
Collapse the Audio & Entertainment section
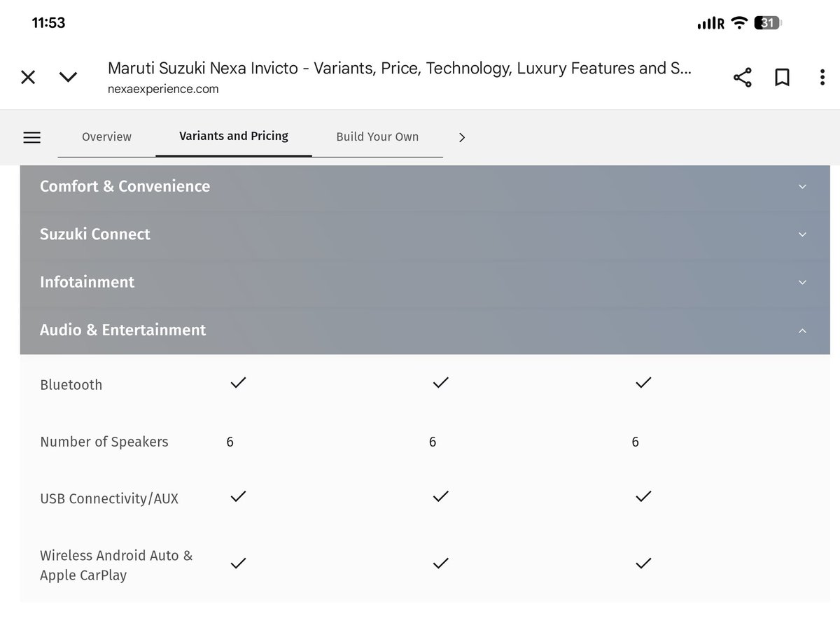click(425, 330)
